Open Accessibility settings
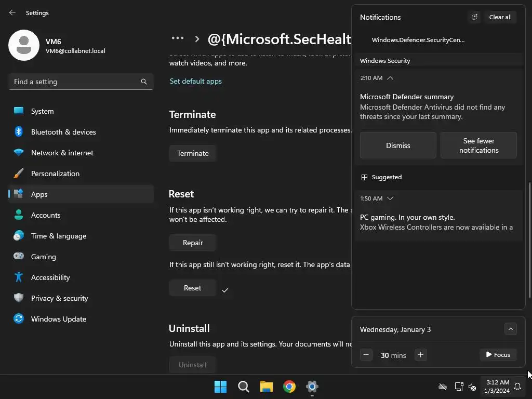 81,277
